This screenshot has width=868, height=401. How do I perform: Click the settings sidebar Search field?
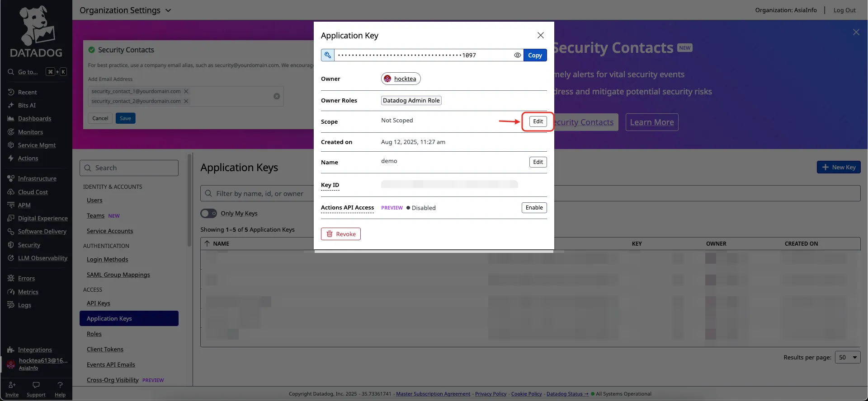[x=129, y=168]
